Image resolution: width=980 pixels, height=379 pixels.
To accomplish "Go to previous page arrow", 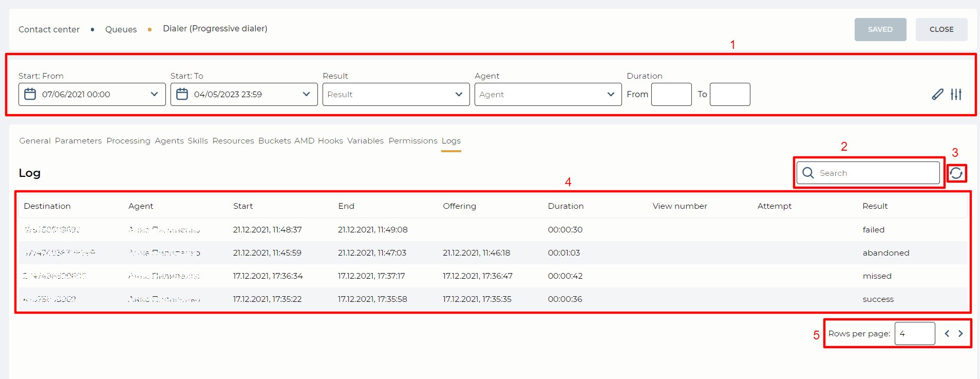I will pyautogui.click(x=947, y=333).
